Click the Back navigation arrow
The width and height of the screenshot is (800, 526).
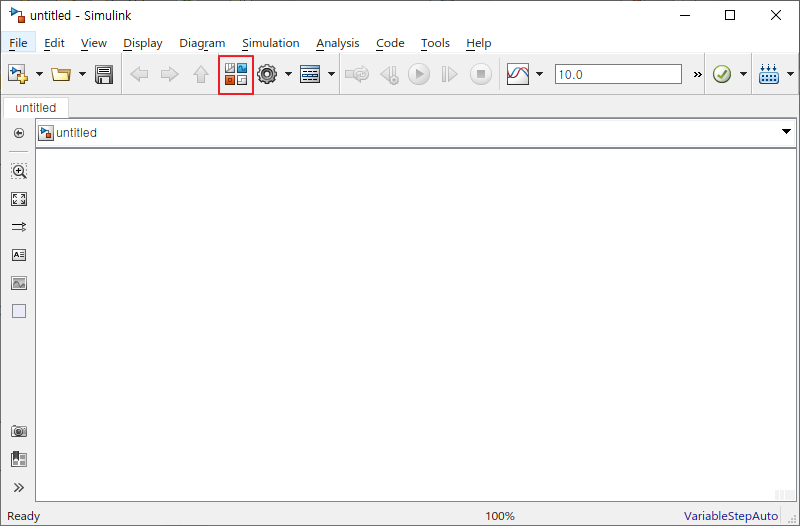pyautogui.click(x=139, y=74)
